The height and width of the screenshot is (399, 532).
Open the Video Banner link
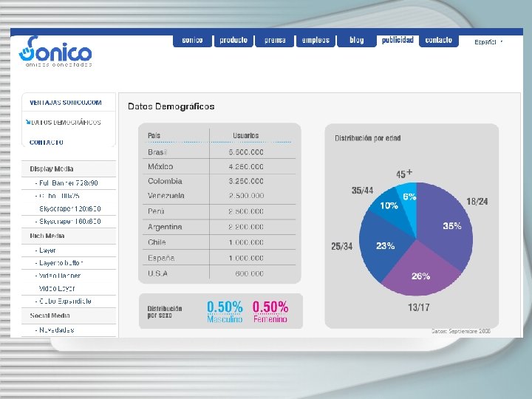coord(60,276)
